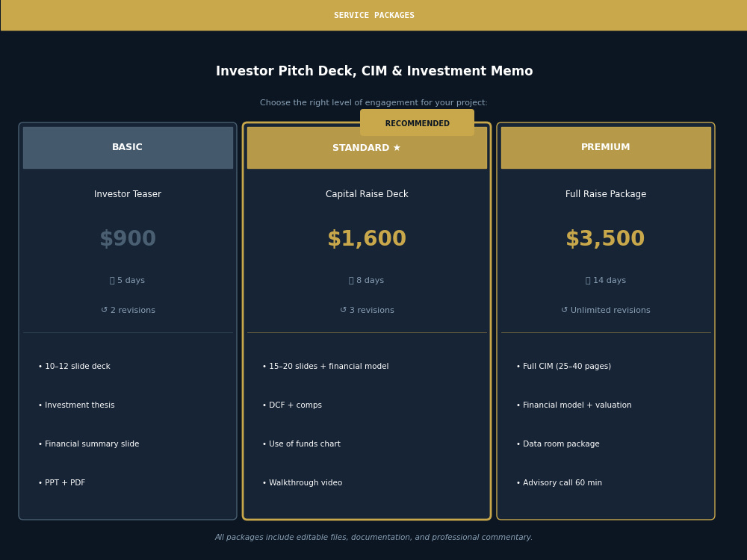Click the revision arrow beside Unlimited revisions
747x560 pixels.
[x=565, y=310]
